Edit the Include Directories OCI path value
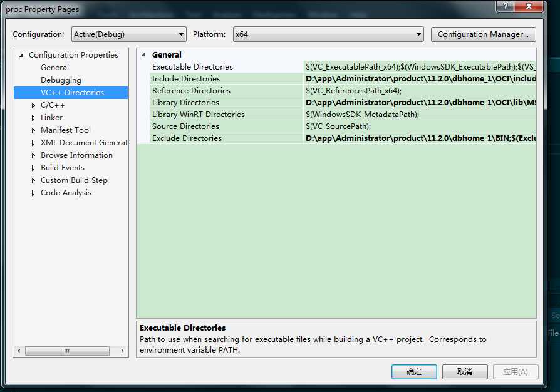 420,78
